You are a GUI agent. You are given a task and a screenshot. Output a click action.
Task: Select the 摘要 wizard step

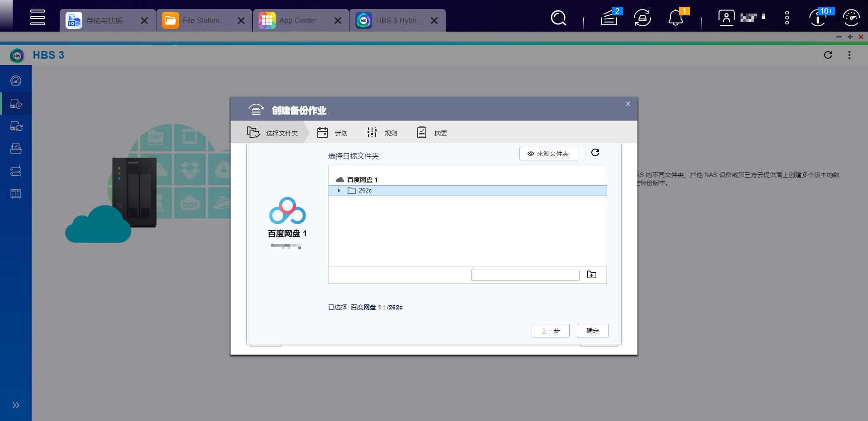coord(432,133)
